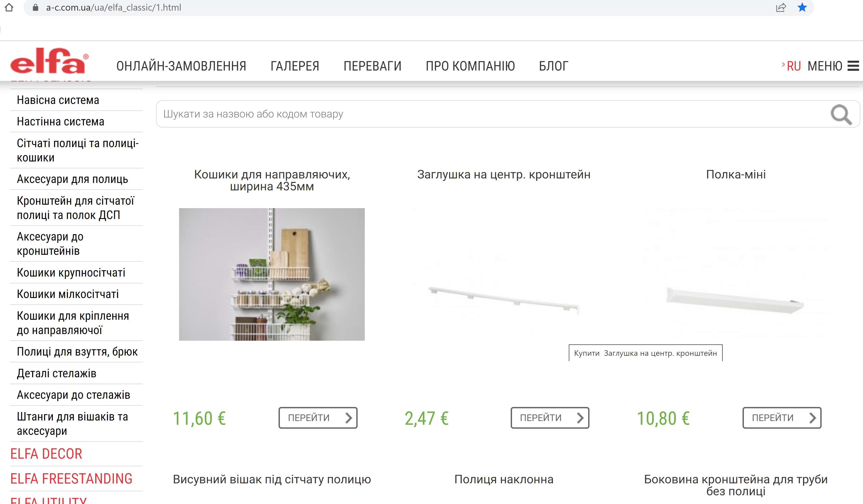Open ELFA DECOR section
The image size is (863, 504).
point(46,454)
